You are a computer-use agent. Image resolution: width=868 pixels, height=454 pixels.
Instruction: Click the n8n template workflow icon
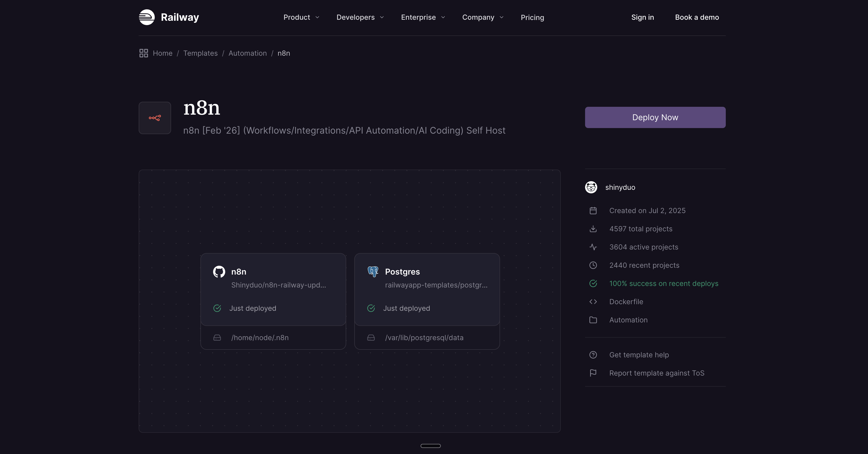[x=155, y=118]
